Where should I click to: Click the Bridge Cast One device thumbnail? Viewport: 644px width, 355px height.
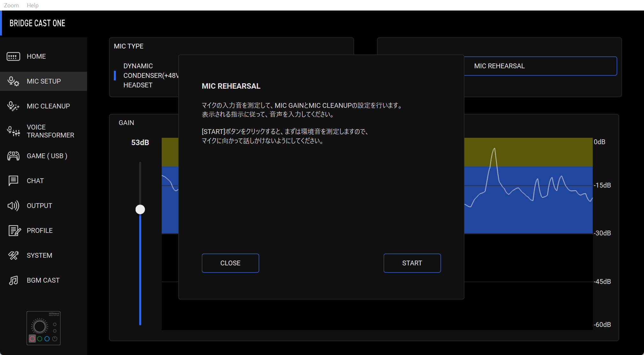[x=43, y=328]
